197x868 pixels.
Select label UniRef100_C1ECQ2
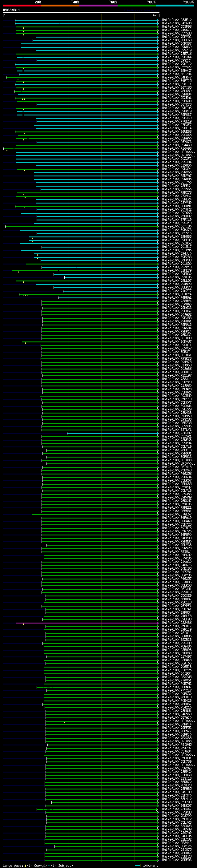tap(177, 555)
